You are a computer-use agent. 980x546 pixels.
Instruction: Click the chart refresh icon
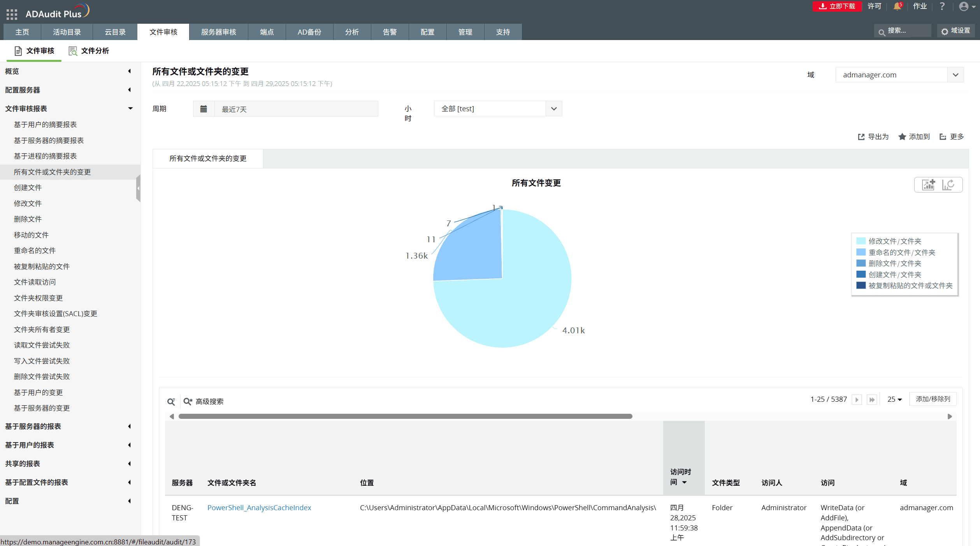948,185
